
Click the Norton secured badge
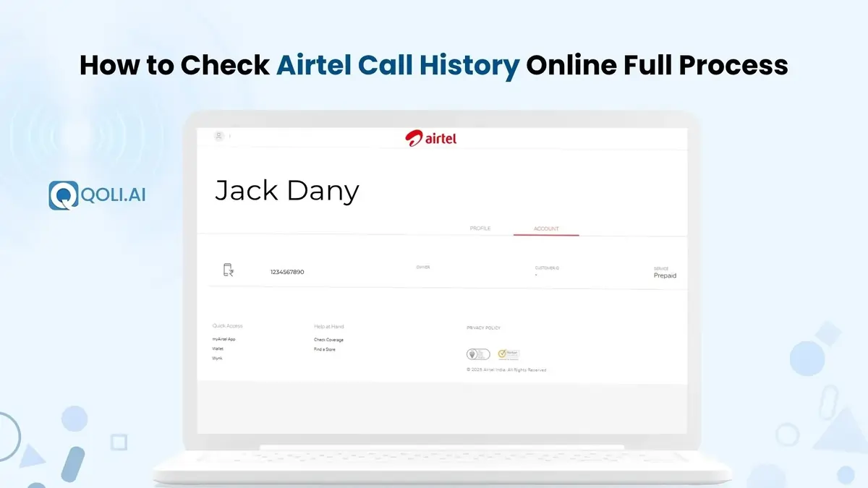pos(509,354)
